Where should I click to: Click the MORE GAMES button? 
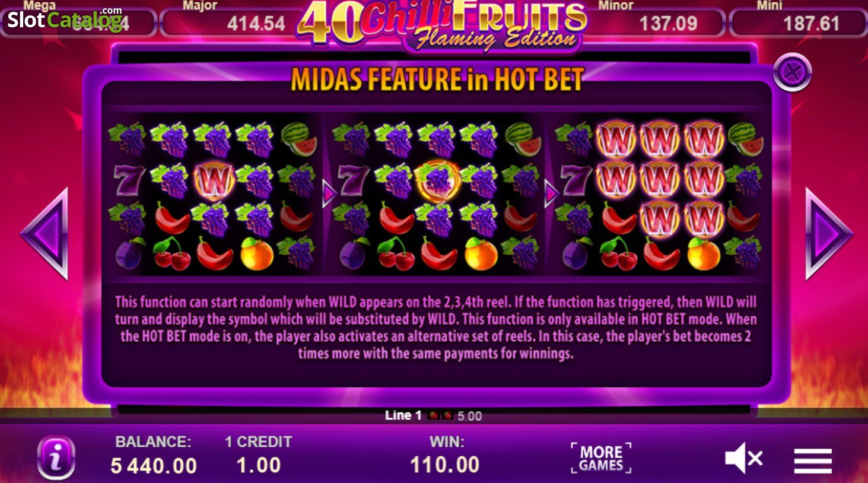[601, 458]
